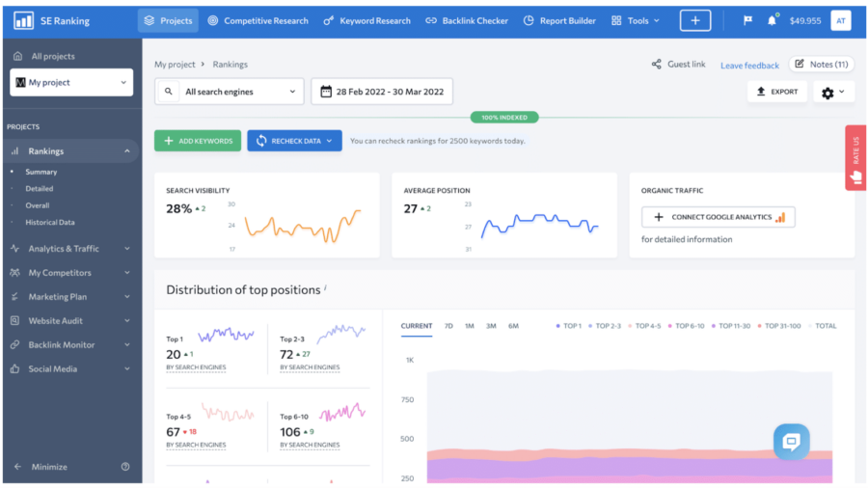The image size is (868, 488).
Task: Switch chart to 1M range
Action: tap(470, 326)
